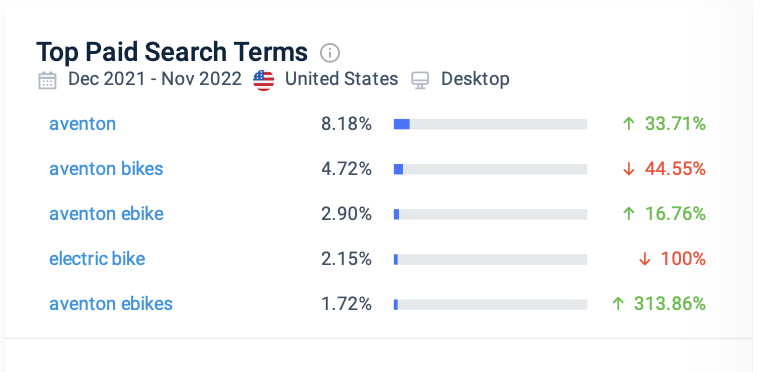The image size is (760, 372).
Task: Click the info icon beside Top Paid Search Terms
Action: pos(330,52)
